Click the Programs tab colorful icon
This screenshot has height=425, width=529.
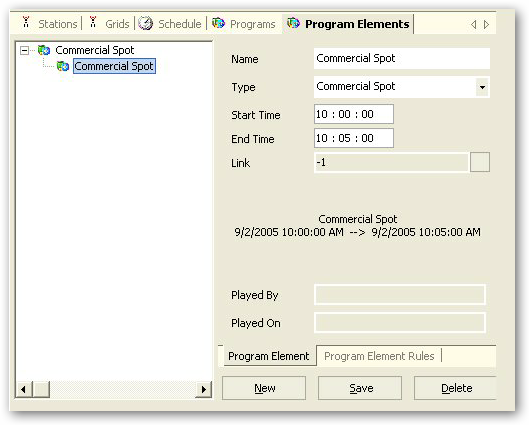pyautogui.click(x=218, y=23)
